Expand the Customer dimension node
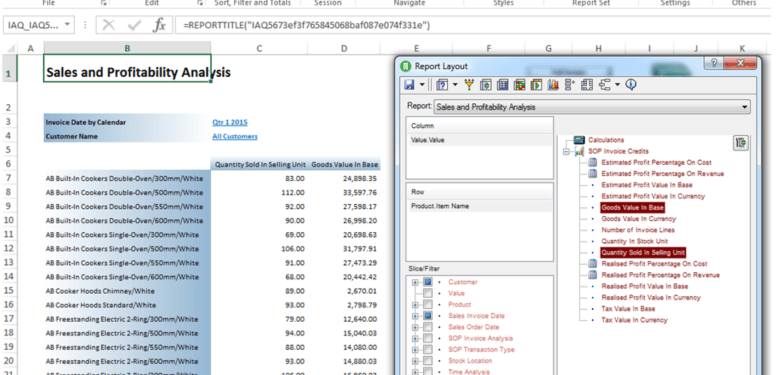Image resolution: width=776 pixels, height=375 pixels. [415, 282]
